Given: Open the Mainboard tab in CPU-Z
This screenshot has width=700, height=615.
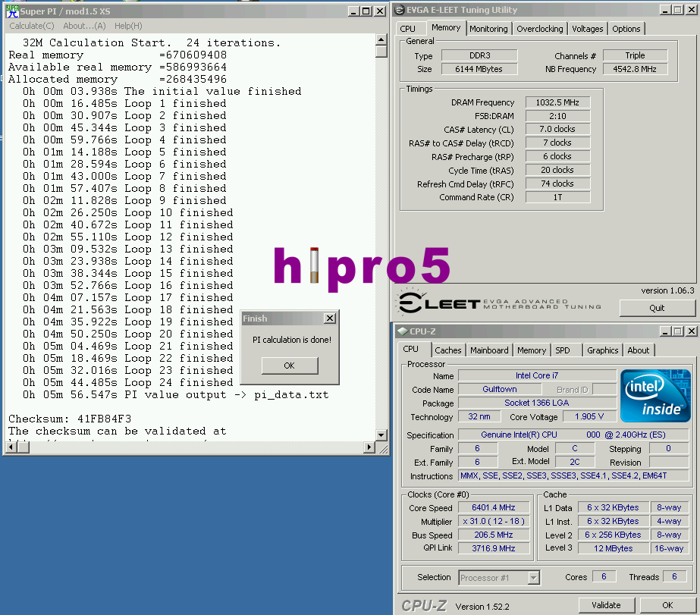Looking at the screenshot, I should point(489,350).
